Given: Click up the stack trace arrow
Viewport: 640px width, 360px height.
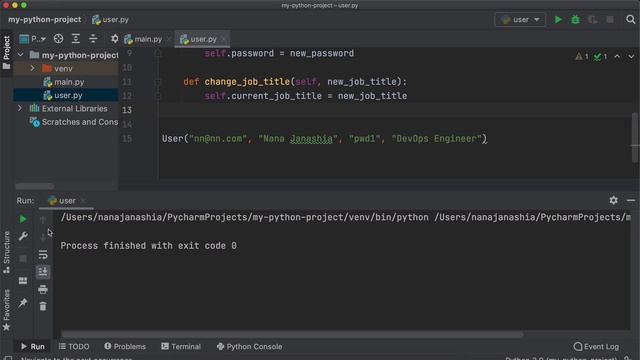Looking at the screenshot, I should (x=43, y=220).
